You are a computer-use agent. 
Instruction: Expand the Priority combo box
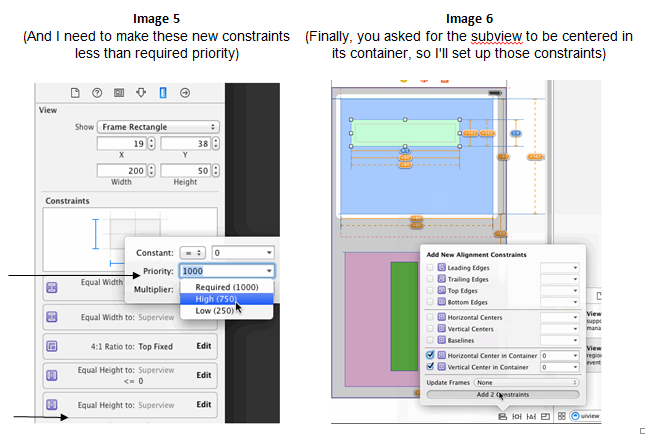click(269, 271)
